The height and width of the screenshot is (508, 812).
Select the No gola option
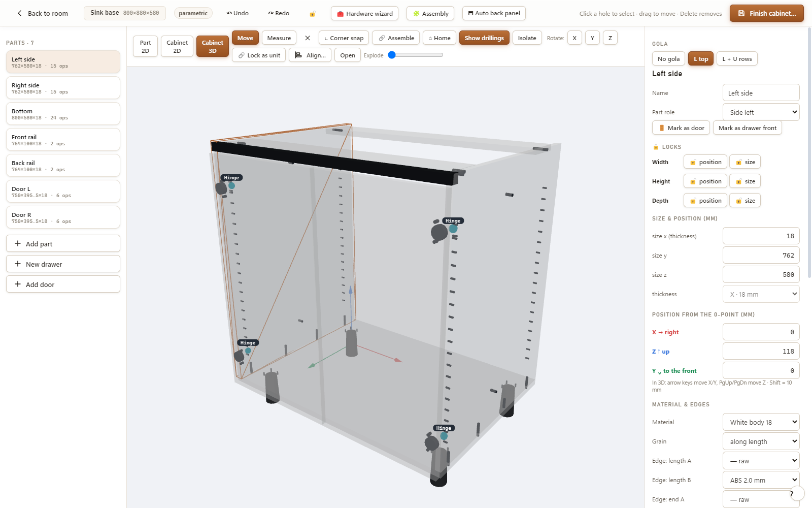click(x=668, y=58)
